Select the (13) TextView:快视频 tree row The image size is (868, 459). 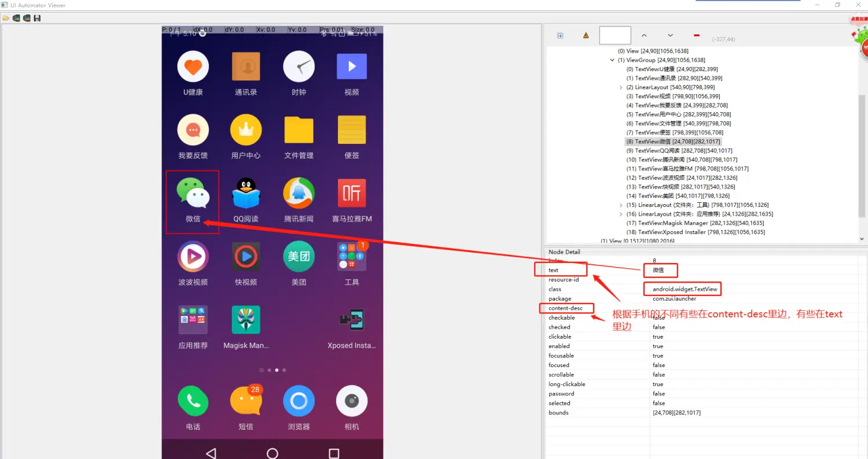681,187
